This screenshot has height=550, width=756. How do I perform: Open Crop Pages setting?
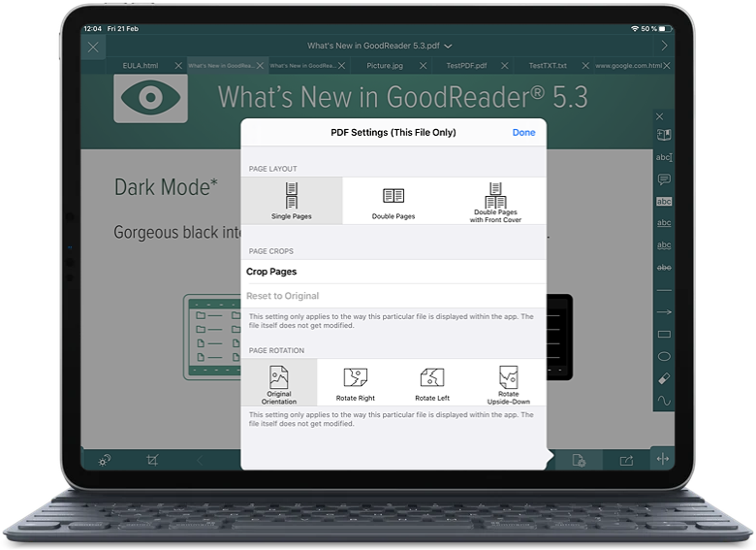(394, 272)
